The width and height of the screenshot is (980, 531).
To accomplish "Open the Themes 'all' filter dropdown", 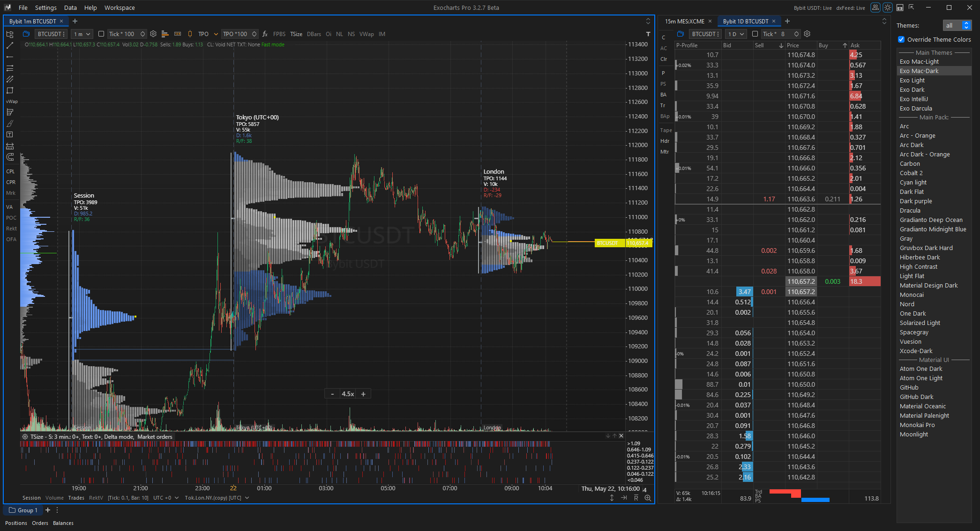I will pos(957,25).
